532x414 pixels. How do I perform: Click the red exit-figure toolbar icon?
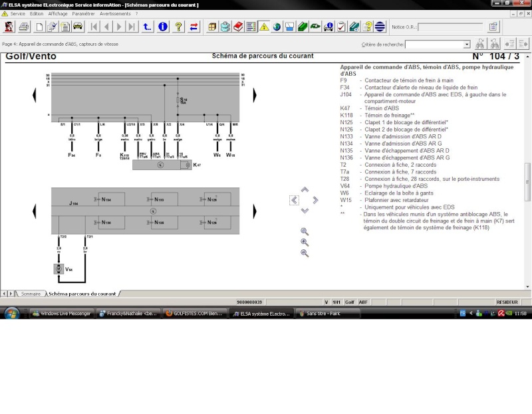[x=9, y=27]
